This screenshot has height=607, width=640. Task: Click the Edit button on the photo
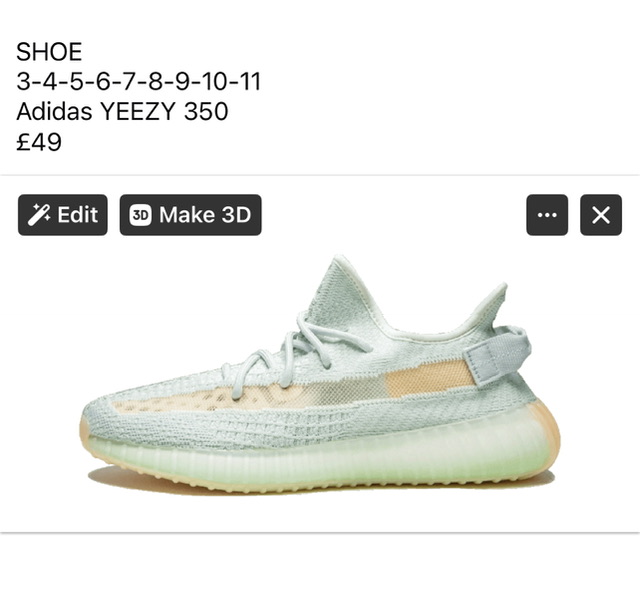(x=62, y=215)
